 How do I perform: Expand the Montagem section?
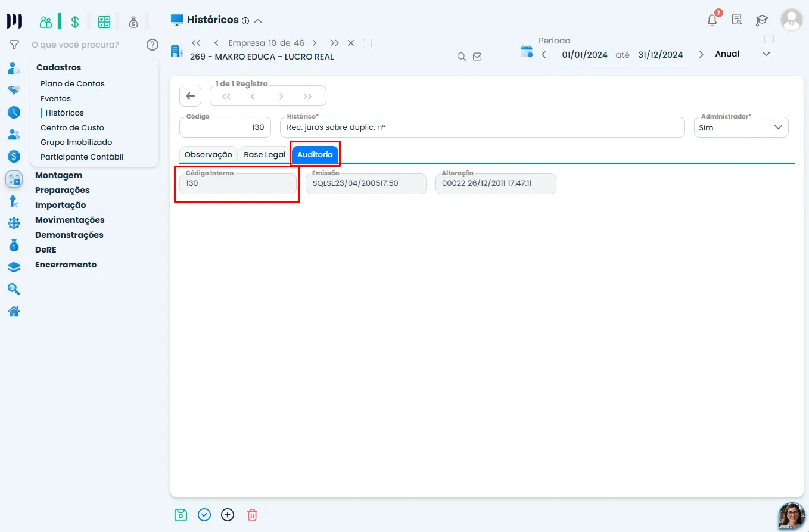tap(58, 175)
